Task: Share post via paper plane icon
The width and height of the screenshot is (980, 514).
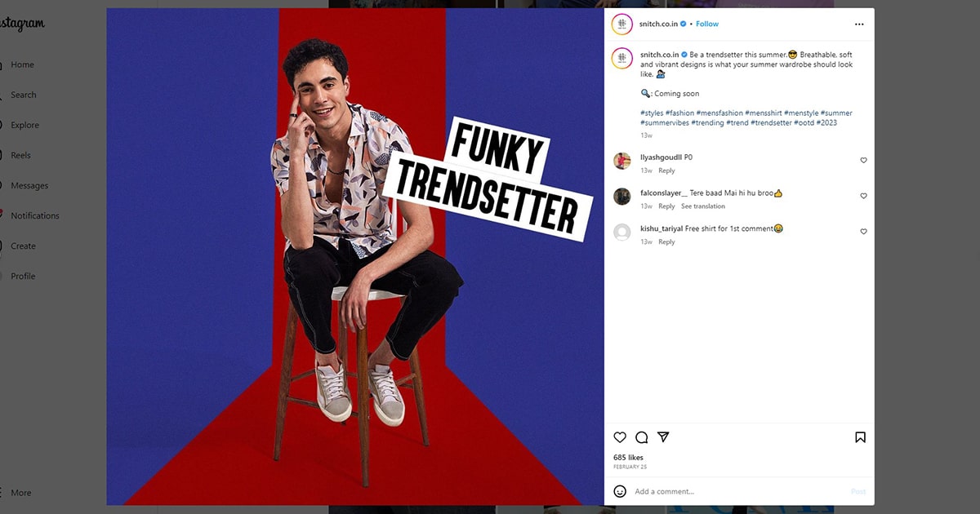Action: [663, 437]
